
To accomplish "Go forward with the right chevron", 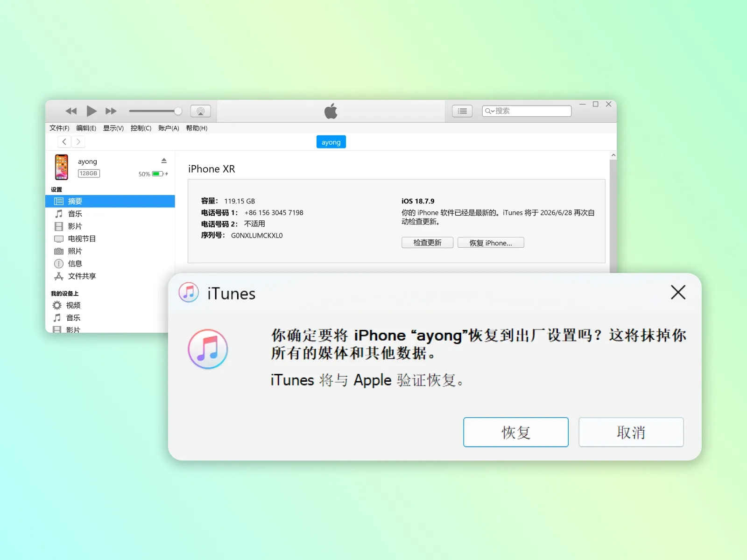I will [78, 142].
